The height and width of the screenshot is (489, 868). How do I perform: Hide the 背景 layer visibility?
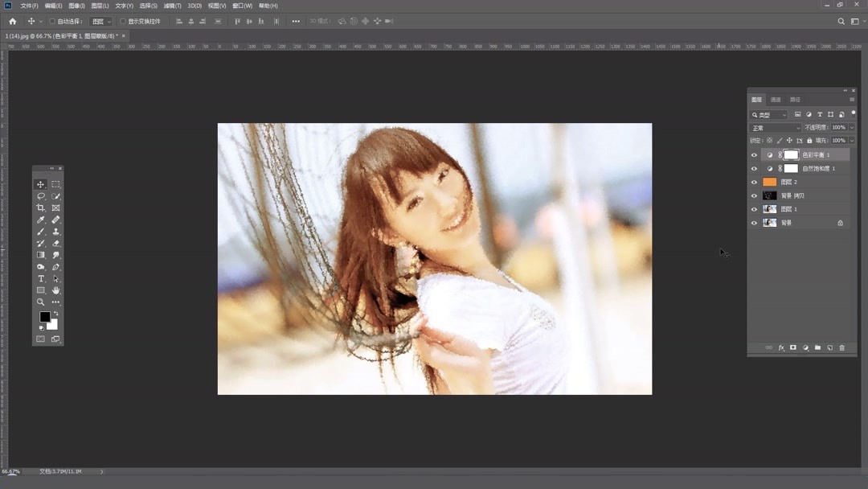(x=753, y=222)
